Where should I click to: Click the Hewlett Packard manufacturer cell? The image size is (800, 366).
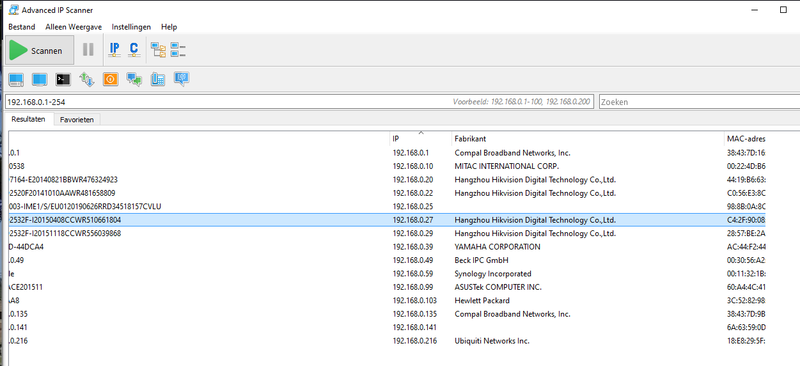click(482, 300)
